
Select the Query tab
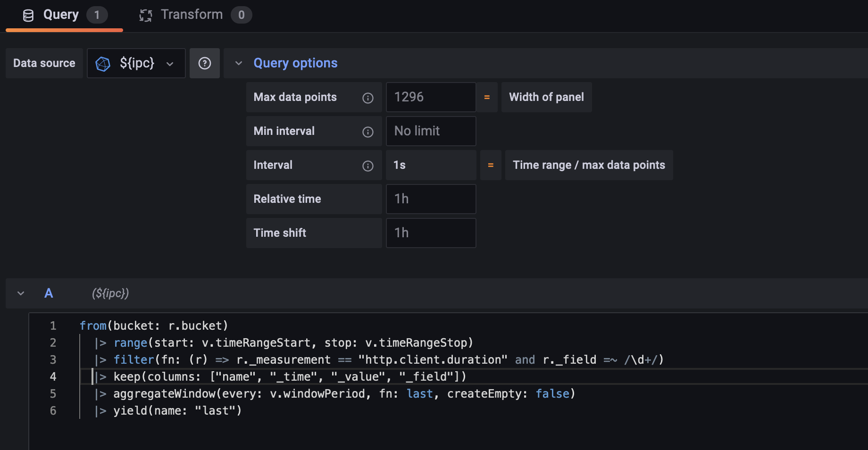click(61, 14)
